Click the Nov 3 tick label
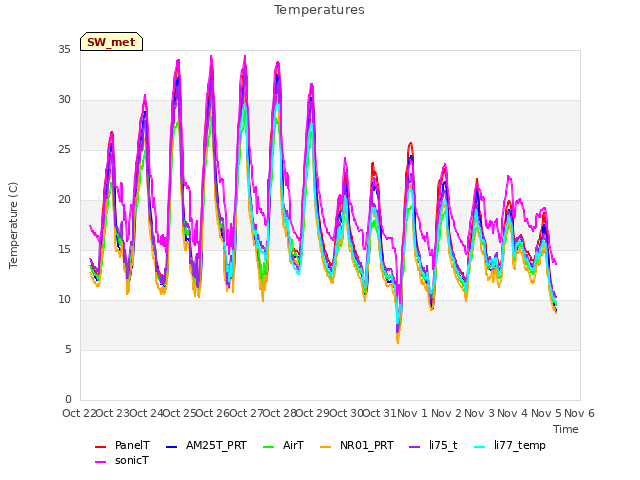 point(479,413)
